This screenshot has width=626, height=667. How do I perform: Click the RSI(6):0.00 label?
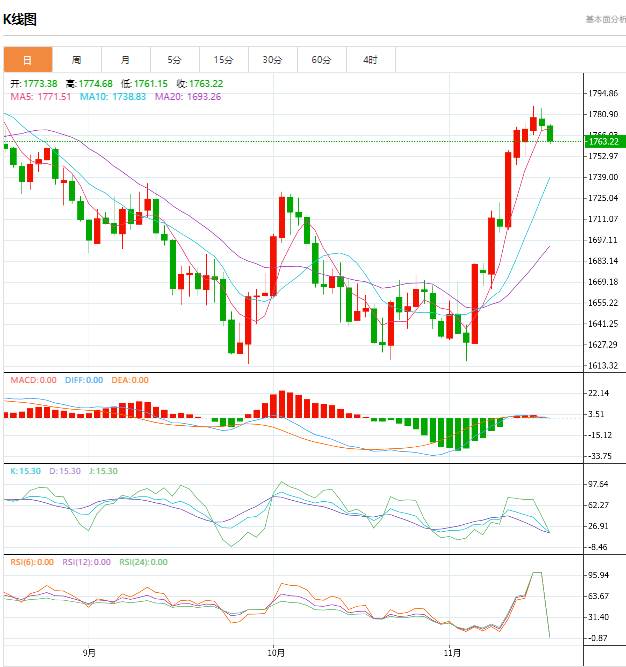click(32, 562)
